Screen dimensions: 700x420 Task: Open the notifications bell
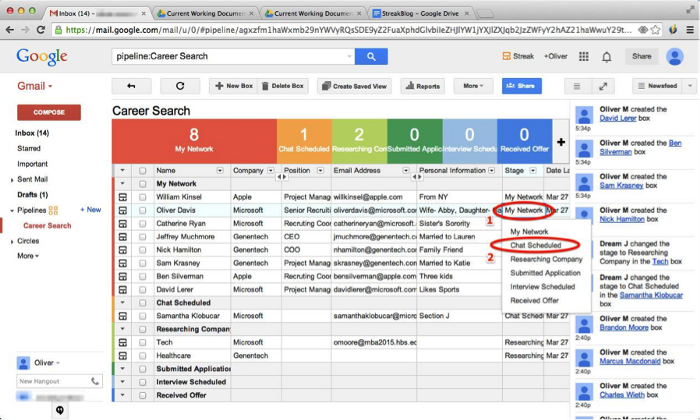coord(607,57)
